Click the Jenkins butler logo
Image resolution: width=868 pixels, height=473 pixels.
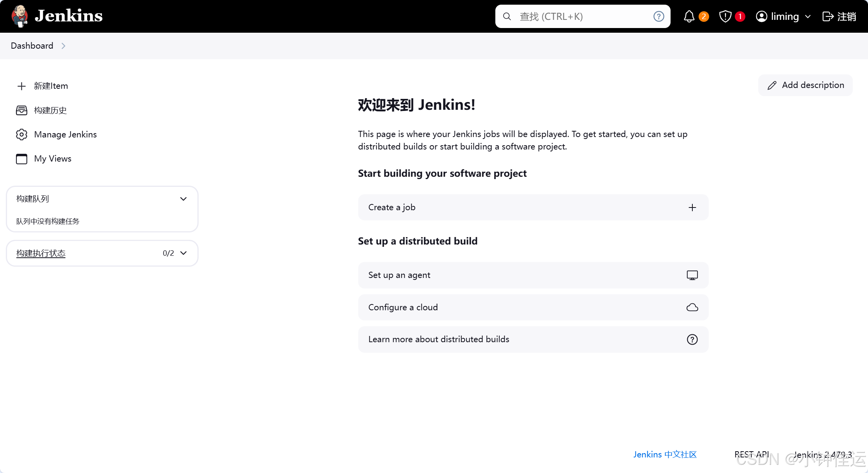tap(20, 16)
